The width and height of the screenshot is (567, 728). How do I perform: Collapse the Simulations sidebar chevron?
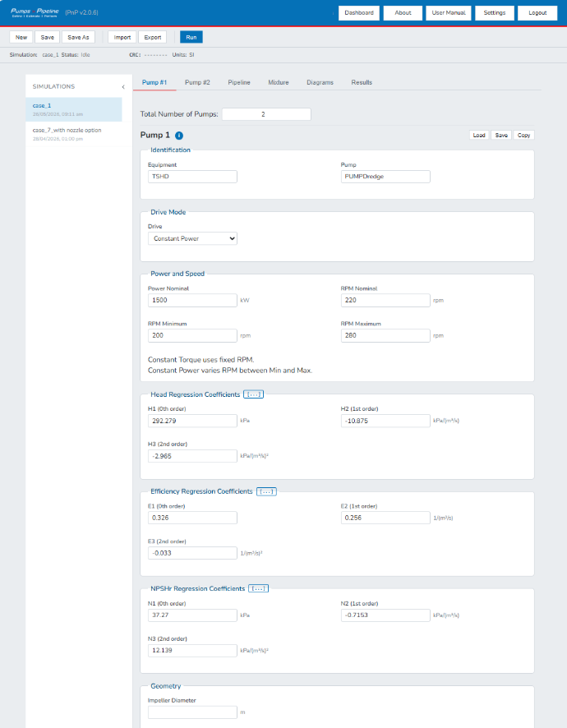click(x=123, y=87)
